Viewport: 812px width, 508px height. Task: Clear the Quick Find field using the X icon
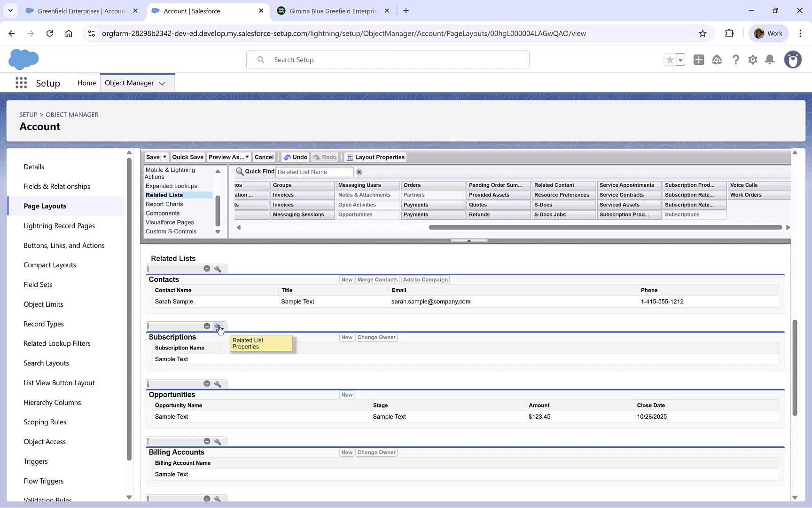[x=359, y=172]
